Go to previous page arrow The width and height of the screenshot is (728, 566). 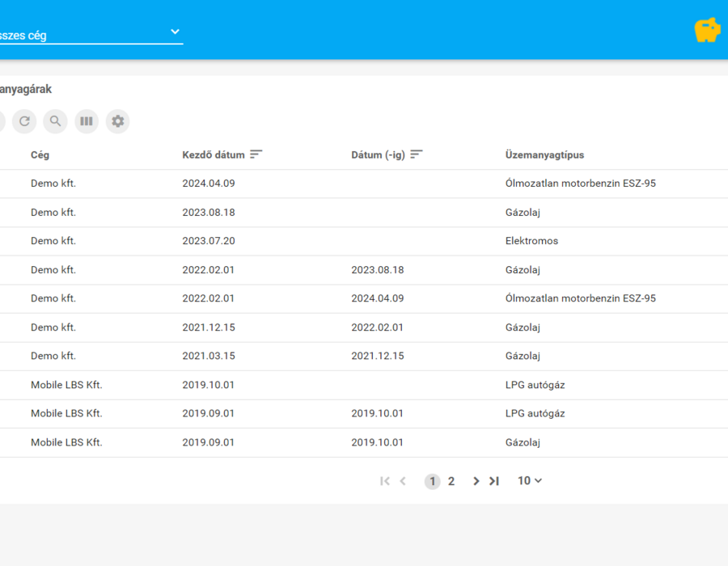pyautogui.click(x=403, y=481)
